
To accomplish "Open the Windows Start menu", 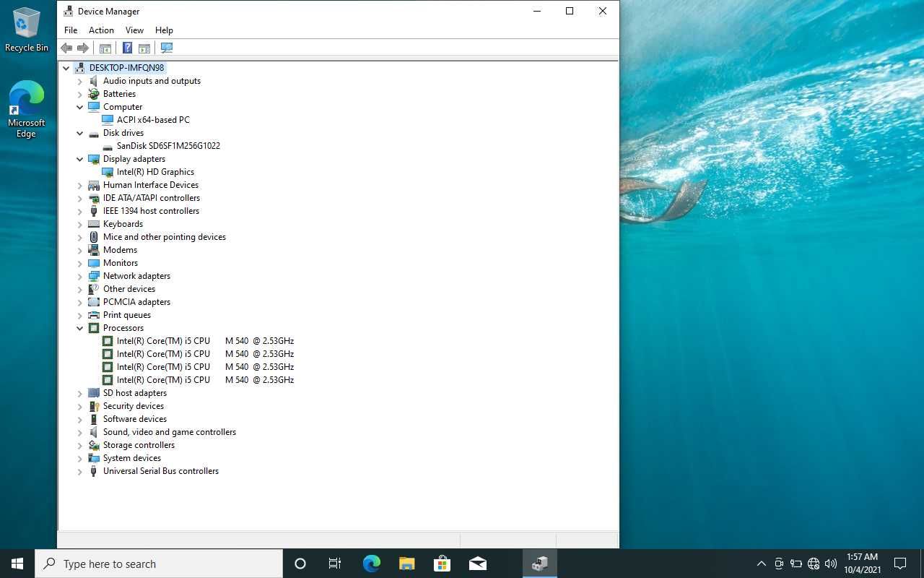I will (x=17, y=564).
